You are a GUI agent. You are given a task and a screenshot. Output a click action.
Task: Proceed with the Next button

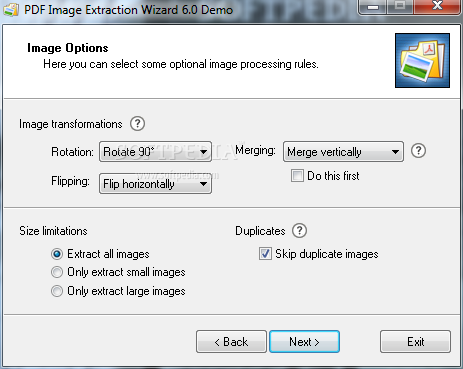coord(304,342)
